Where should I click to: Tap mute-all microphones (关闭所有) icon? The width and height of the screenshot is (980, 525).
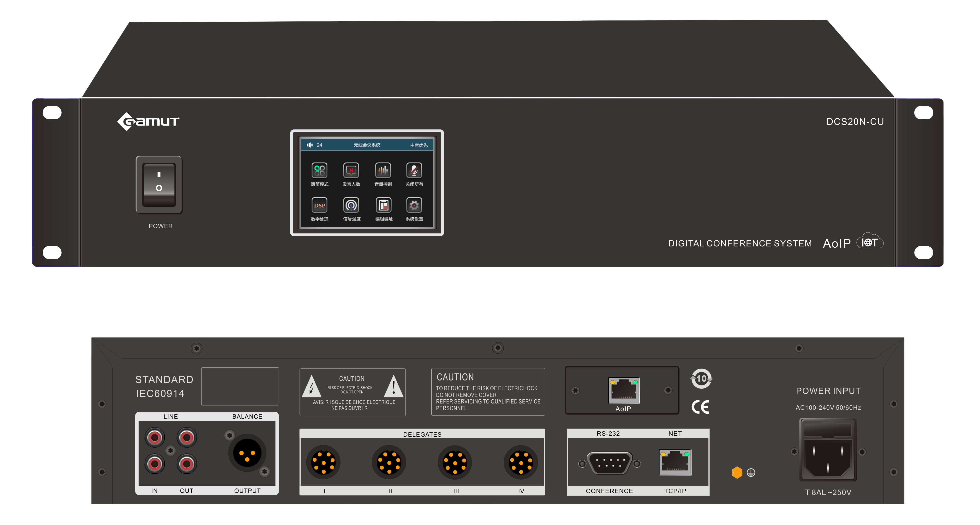pos(414,171)
